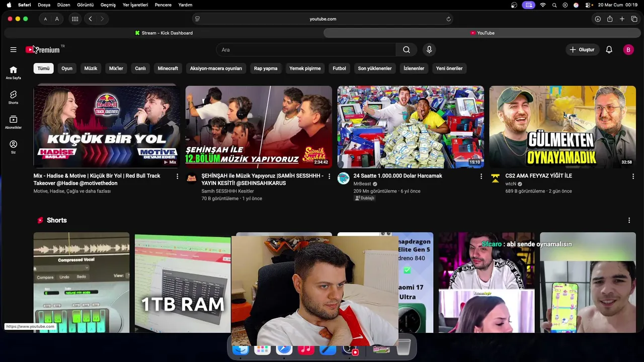Click the Finder icon in the Dock
644x362 pixels.
pyautogui.click(x=240, y=349)
